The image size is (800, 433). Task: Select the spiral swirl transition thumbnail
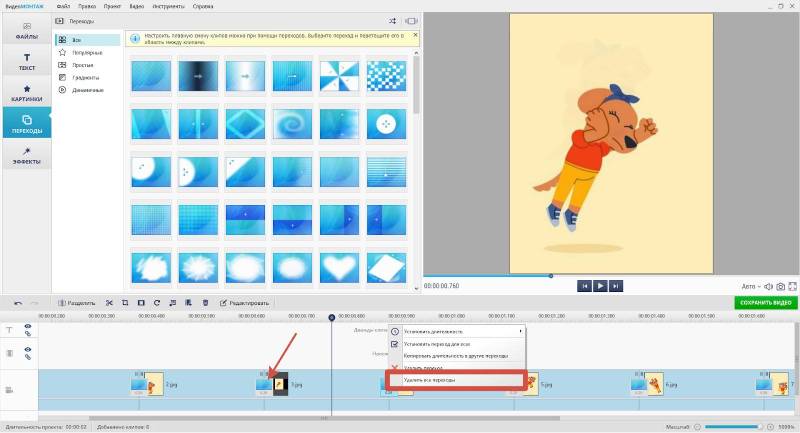point(292,124)
